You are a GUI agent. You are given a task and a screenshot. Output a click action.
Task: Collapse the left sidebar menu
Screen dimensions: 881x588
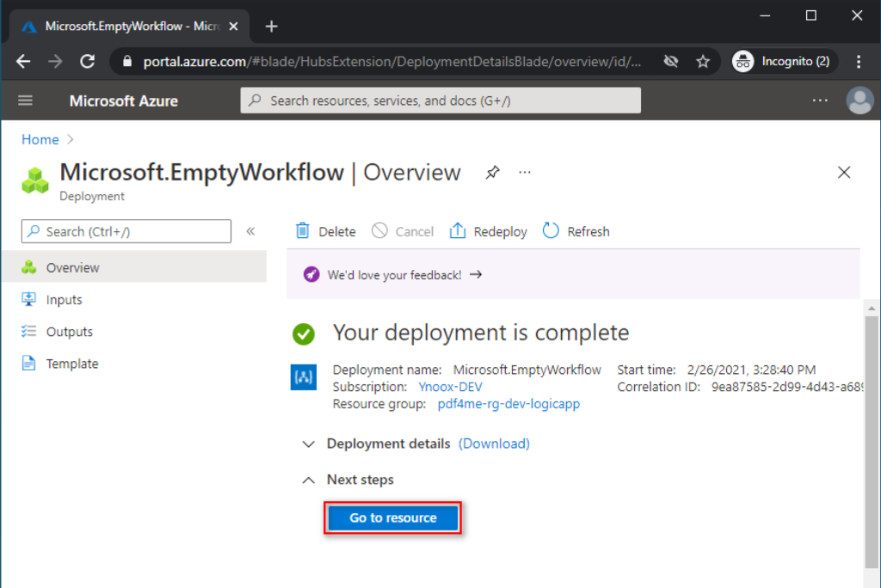[x=250, y=231]
